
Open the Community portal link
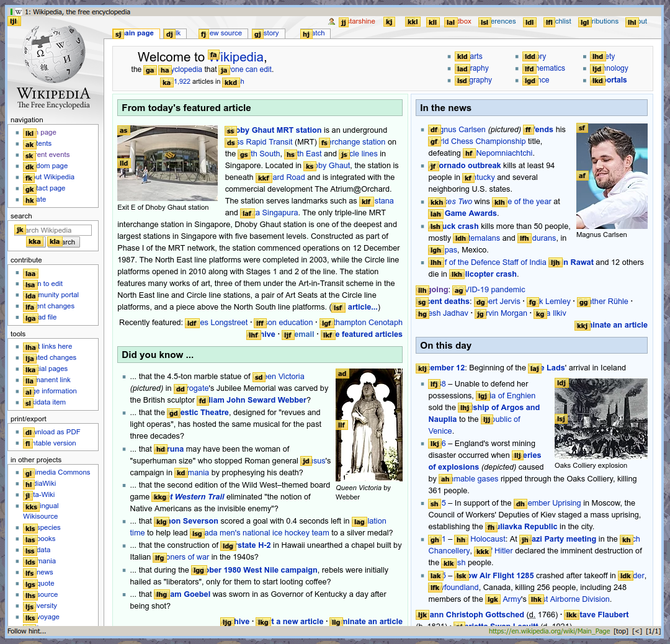(51, 295)
